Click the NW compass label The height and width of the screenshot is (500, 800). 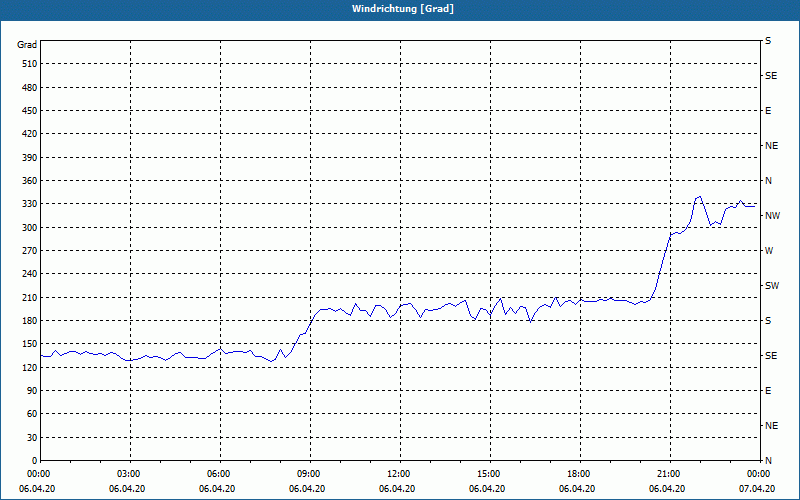[x=772, y=216]
